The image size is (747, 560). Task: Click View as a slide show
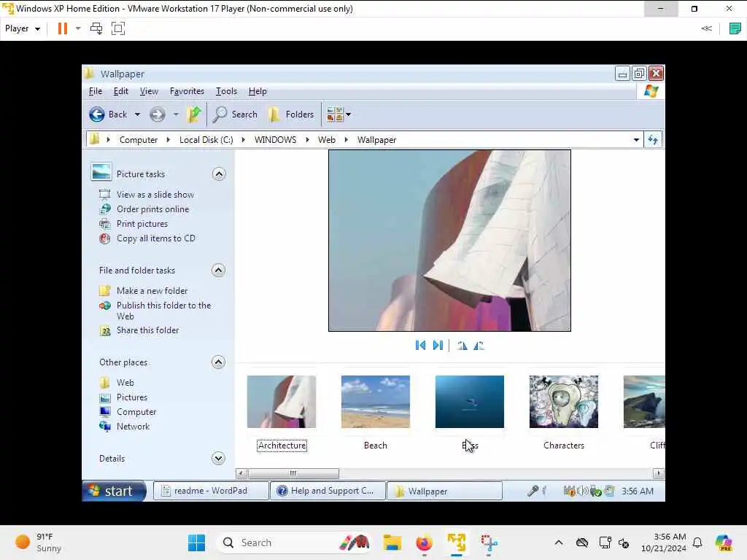[x=155, y=194]
